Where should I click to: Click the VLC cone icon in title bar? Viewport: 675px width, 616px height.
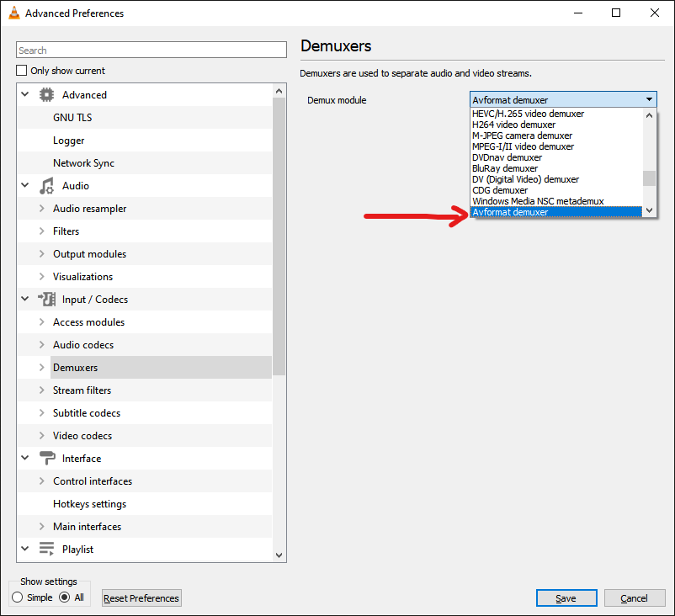coord(14,13)
